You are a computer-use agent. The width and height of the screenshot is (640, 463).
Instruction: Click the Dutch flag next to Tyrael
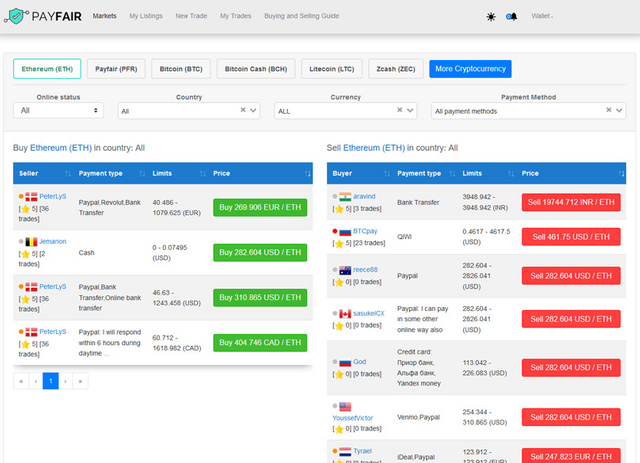(x=345, y=452)
